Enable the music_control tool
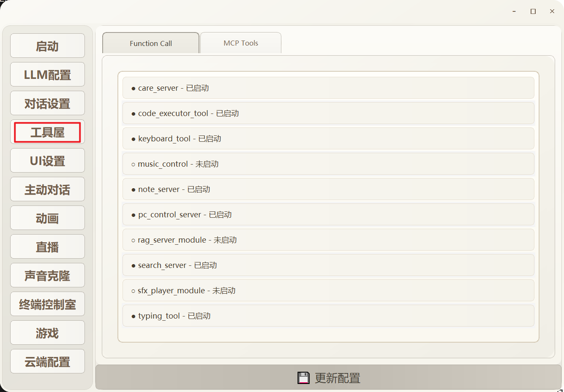The height and width of the screenshot is (392, 564). click(328, 164)
